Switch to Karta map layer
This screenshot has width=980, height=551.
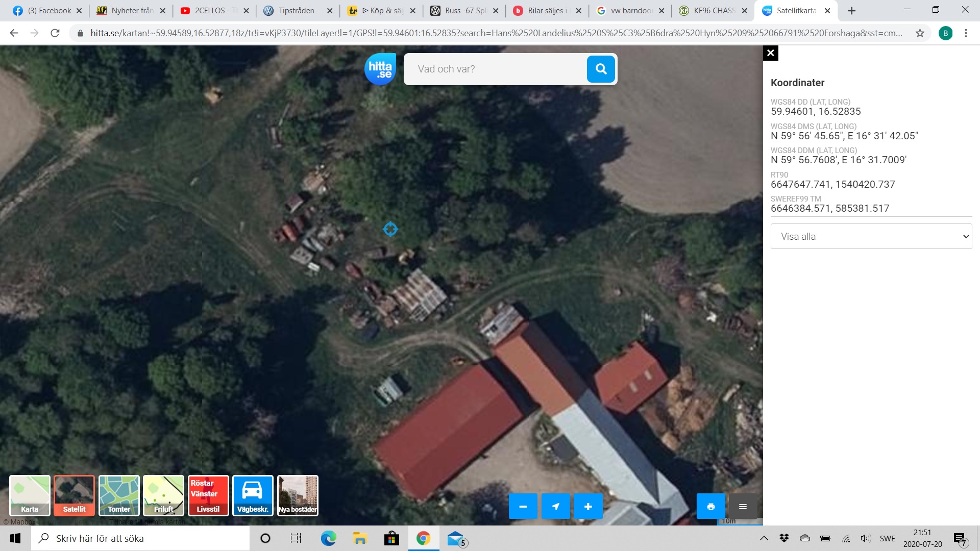click(30, 495)
